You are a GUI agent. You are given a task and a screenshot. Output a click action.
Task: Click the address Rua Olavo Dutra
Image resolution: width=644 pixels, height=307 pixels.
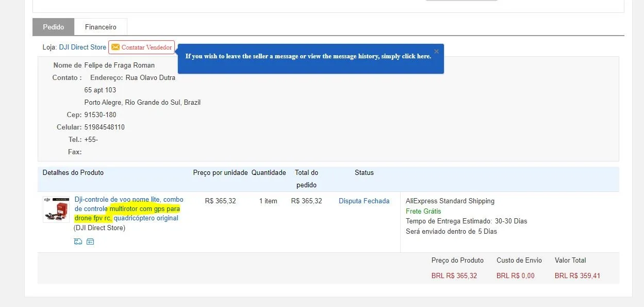(x=151, y=78)
